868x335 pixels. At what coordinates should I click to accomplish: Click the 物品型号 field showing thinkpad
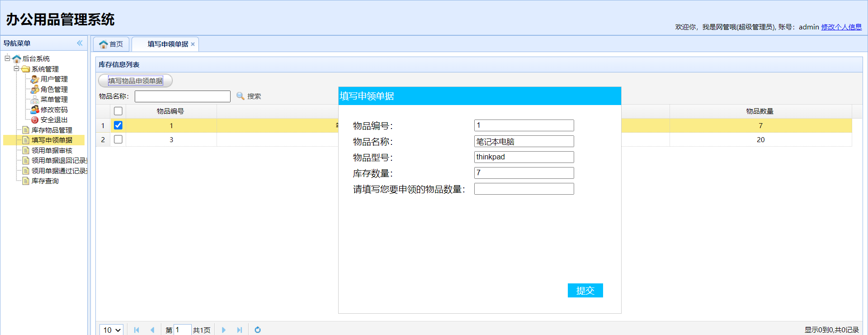(x=524, y=157)
